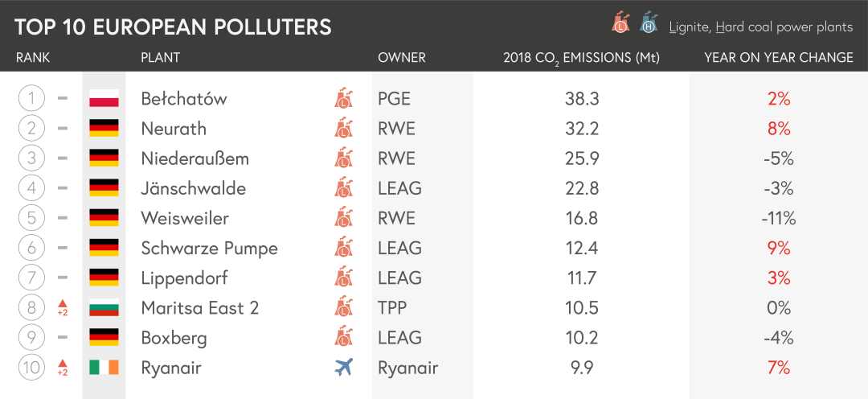Viewport: 868px width, 399px height.
Task: Click the Hard coal legend icon in header
Action: 649,23
